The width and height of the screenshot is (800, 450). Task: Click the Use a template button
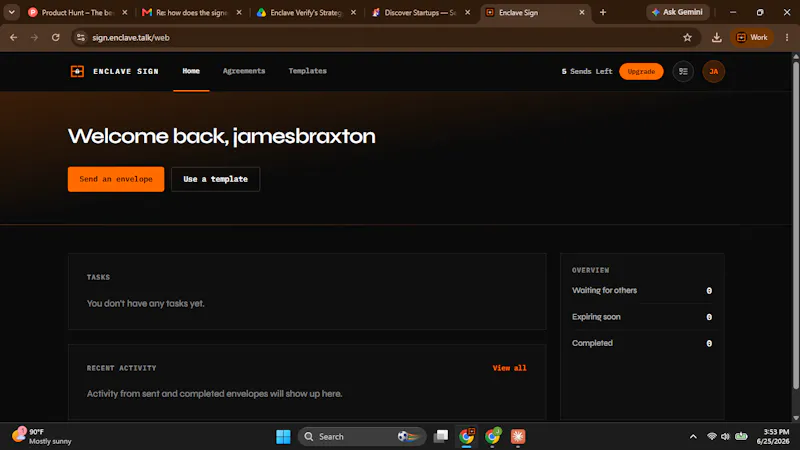pos(215,179)
